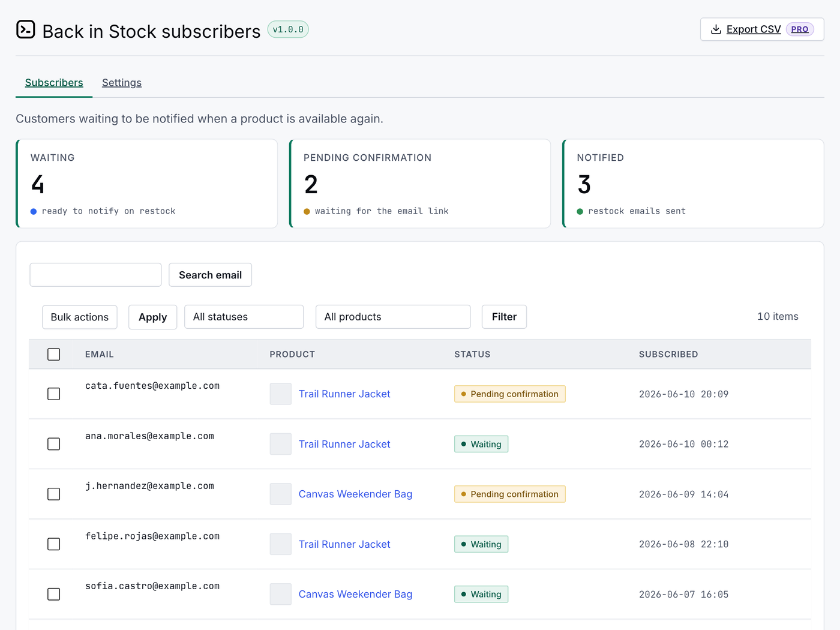Click the terminal plugin logo icon
The width and height of the screenshot is (840, 630).
click(26, 29)
